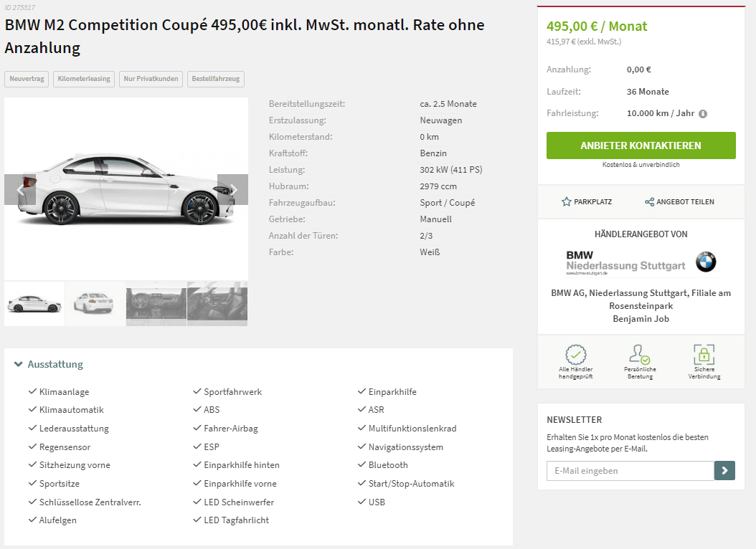756x549 pixels.
Task: Select the Neuvertrag tag
Action: click(27, 79)
